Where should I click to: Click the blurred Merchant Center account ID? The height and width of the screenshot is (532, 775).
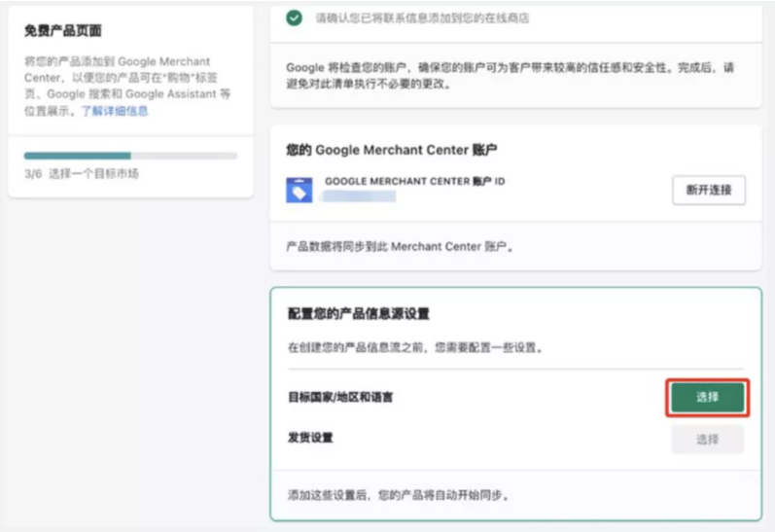[360, 196]
